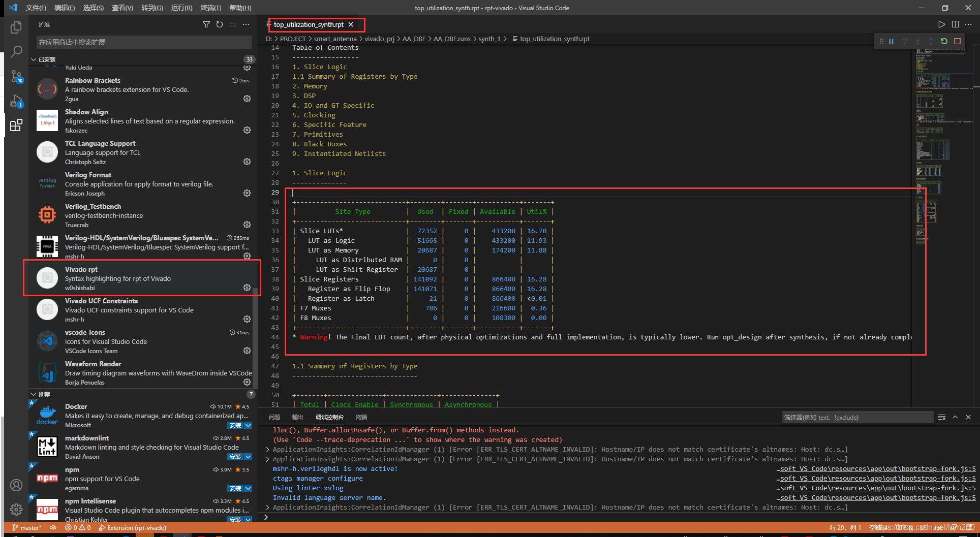Select the Waveform Render extension entry
Image resolution: width=980 pixels, height=537 pixels.
[142, 373]
